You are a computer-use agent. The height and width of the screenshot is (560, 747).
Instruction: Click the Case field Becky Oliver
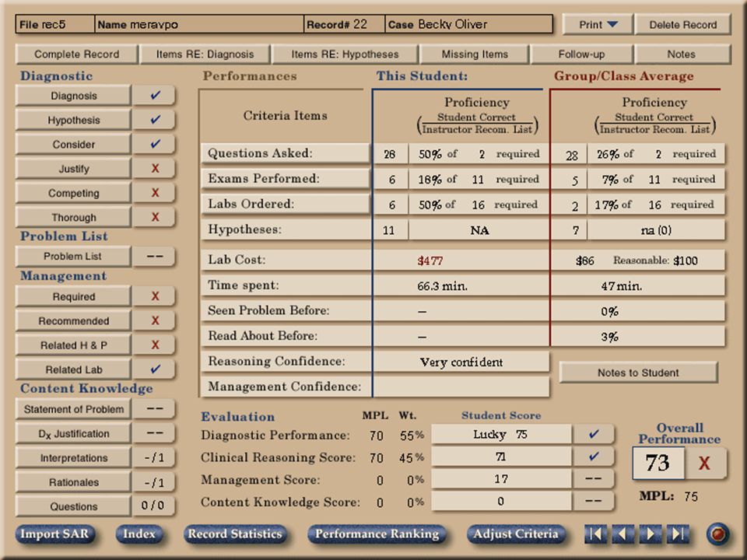pyautogui.click(x=468, y=24)
